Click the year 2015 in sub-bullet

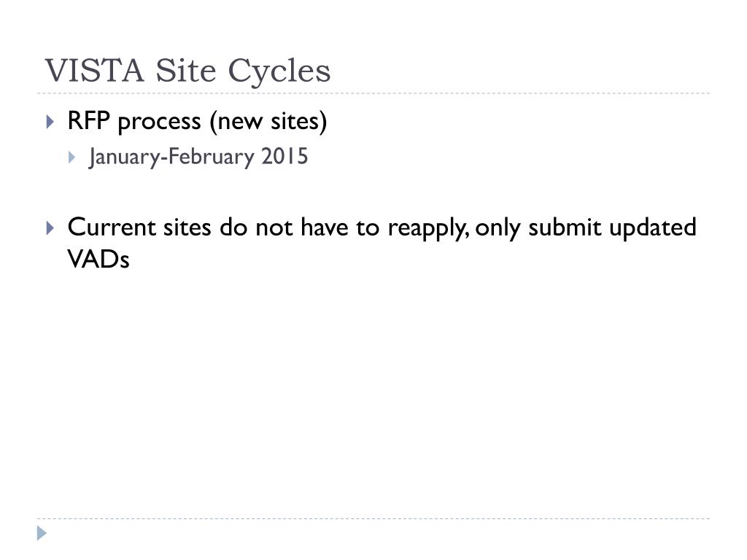coord(285,156)
